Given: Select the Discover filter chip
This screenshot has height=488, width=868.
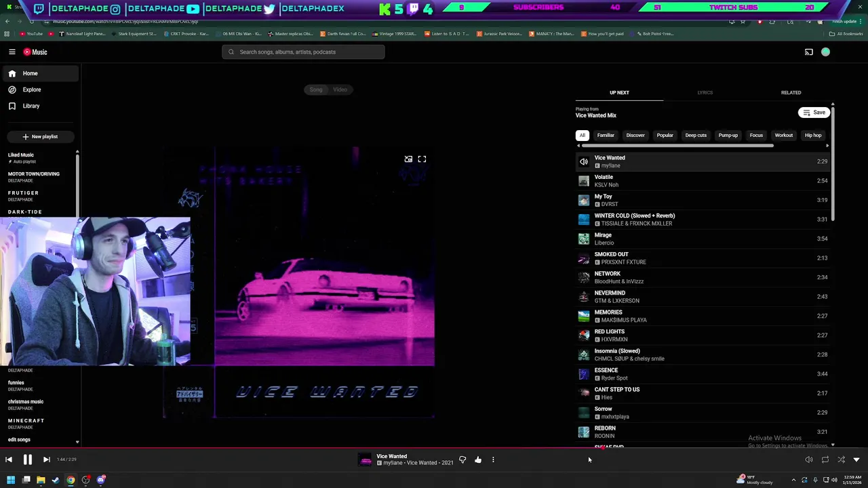Looking at the screenshot, I should (635, 136).
